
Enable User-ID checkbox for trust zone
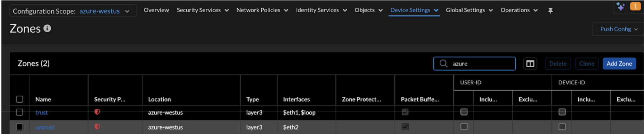coord(464,112)
